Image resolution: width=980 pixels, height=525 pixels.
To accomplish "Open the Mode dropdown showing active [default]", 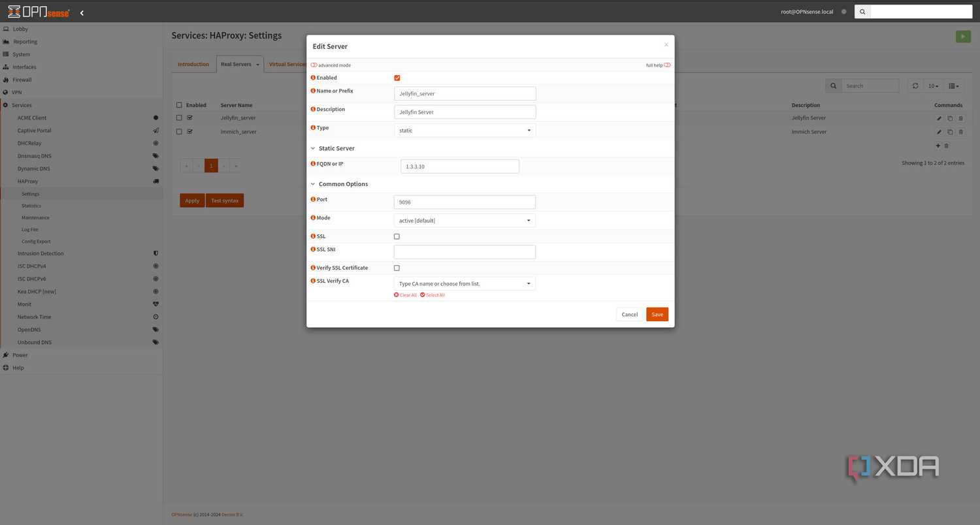I will [x=465, y=221].
